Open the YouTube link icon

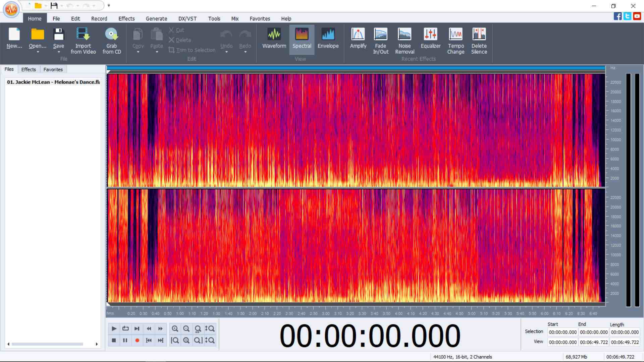[x=637, y=16]
